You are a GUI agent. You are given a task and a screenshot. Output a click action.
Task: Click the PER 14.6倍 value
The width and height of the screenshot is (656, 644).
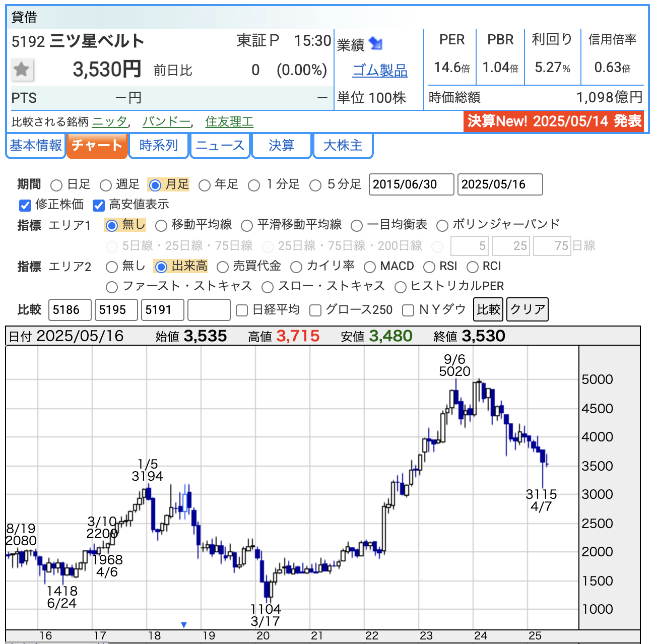click(x=452, y=68)
